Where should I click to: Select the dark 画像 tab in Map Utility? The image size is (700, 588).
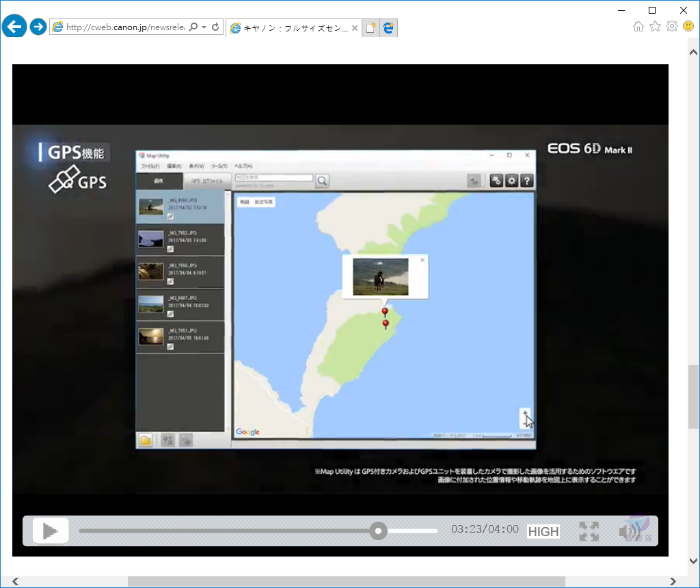[159, 181]
